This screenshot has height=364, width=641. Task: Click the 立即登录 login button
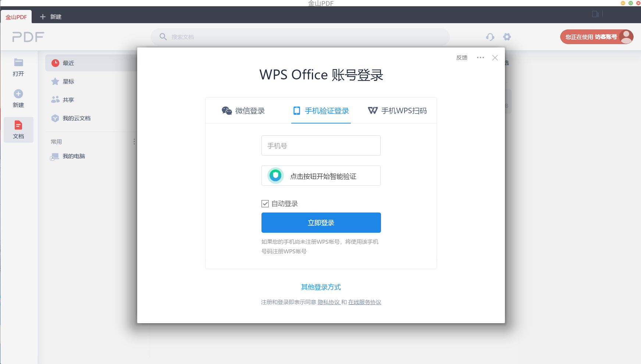pos(321,222)
